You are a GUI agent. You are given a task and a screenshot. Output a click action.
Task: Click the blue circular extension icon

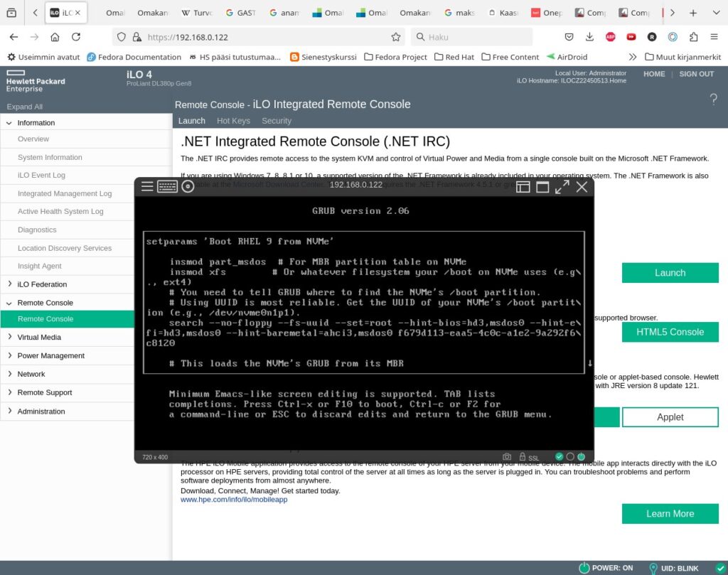click(x=673, y=37)
